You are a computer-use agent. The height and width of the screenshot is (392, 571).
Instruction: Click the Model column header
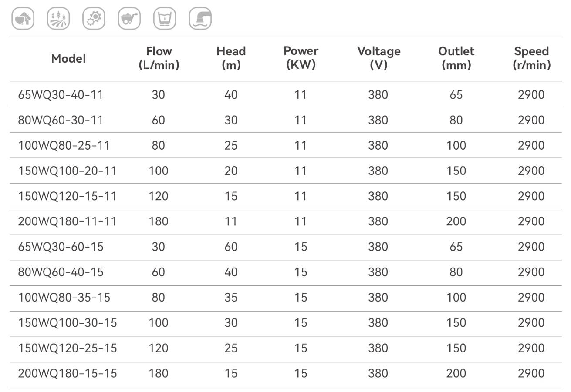[x=68, y=58]
